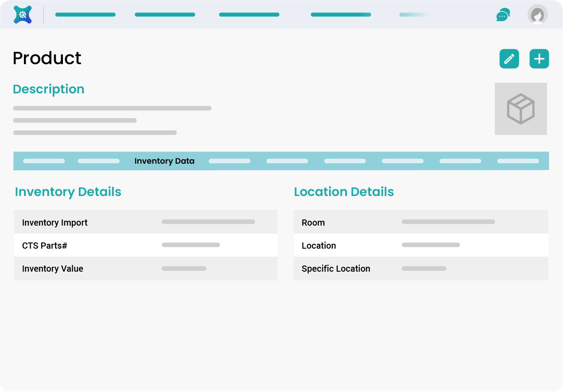Click the Description section heading
The height and width of the screenshot is (392, 563).
[49, 89]
